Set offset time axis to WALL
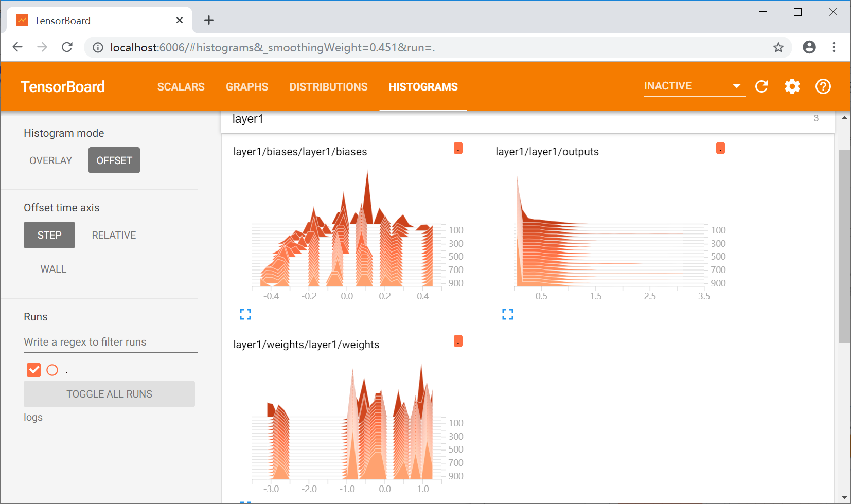Viewport: 851px width, 504px height. [x=54, y=269]
